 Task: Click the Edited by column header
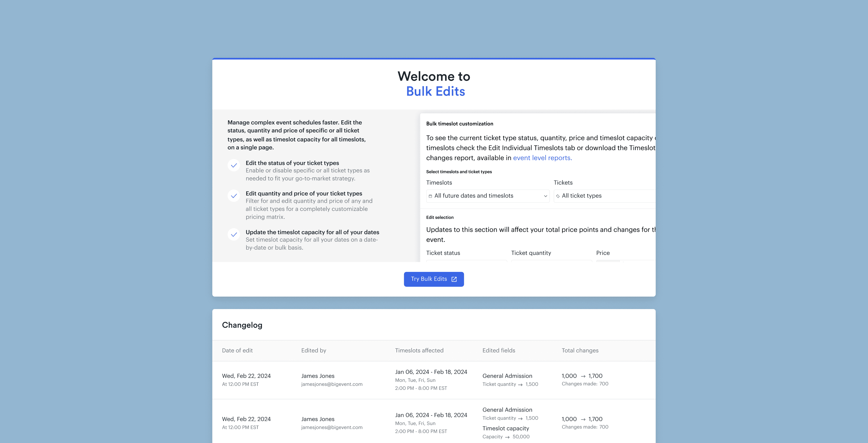pyautogui.click(x=313, y=350)
